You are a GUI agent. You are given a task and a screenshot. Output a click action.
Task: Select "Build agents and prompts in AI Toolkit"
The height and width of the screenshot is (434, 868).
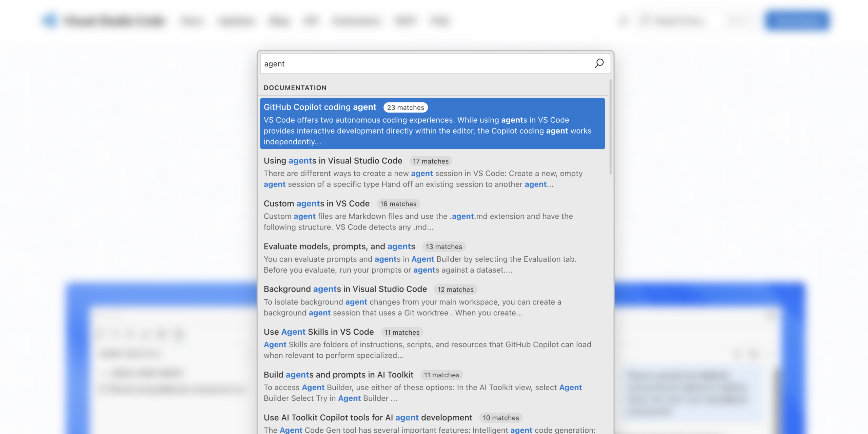(x=339, y=375)
